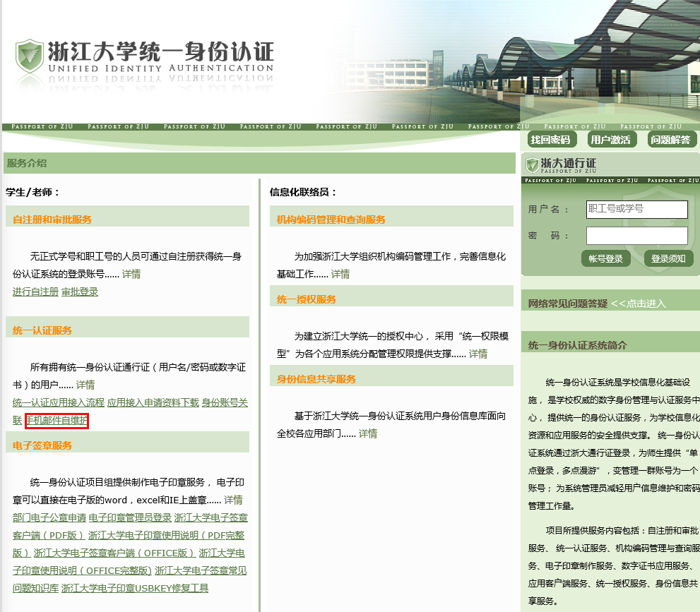
Task: Open the 应用接入申请资料下载 link
Action: point(153,402)
